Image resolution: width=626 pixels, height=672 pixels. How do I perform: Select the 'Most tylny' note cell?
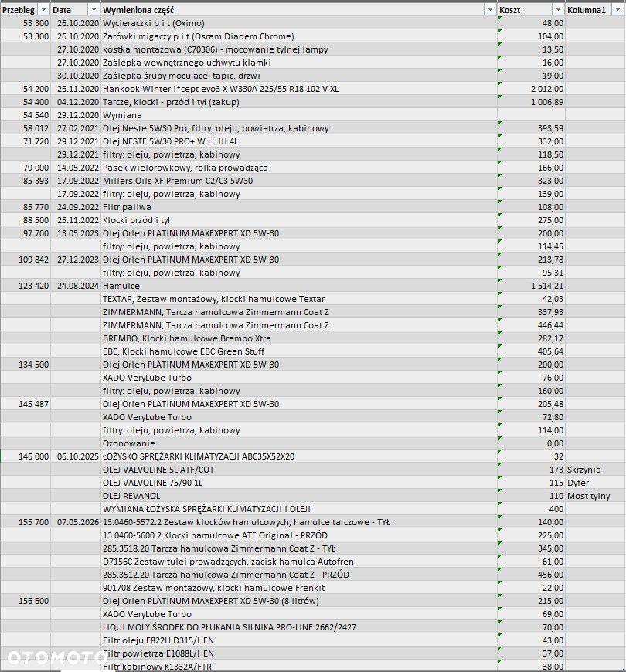(595, 496)
